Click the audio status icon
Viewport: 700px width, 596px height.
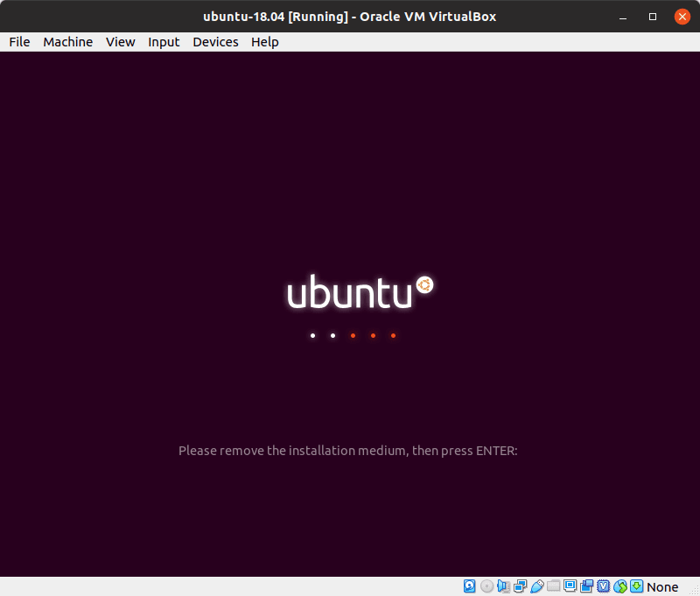pos(503,586)
